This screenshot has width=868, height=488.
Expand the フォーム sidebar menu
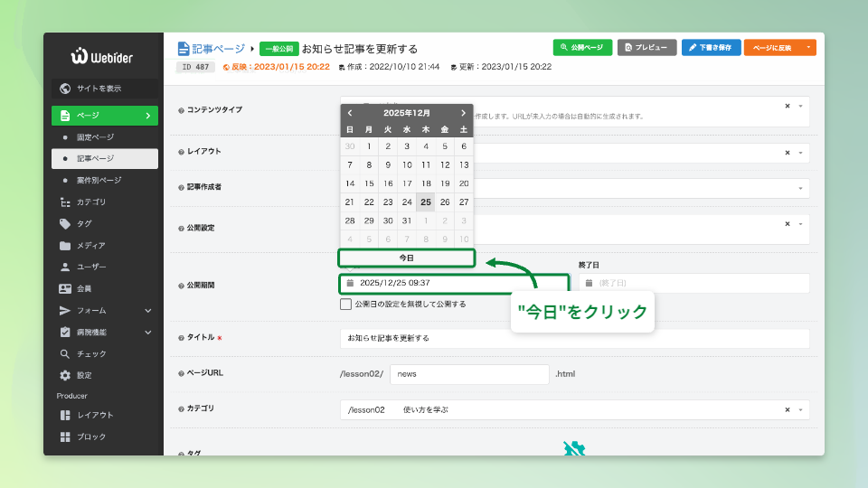pyautogui.click(x=148, y=311)
